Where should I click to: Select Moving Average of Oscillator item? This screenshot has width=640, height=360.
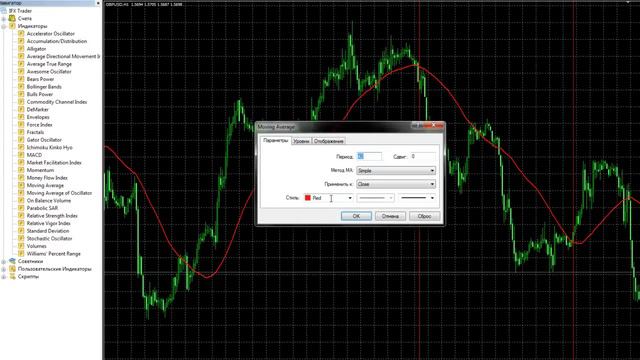[x=59, y=193]
